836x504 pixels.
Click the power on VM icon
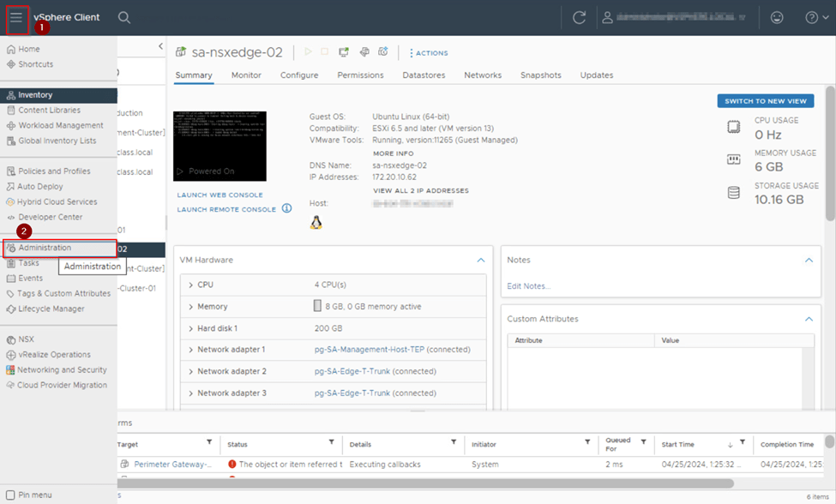(309, 52)
